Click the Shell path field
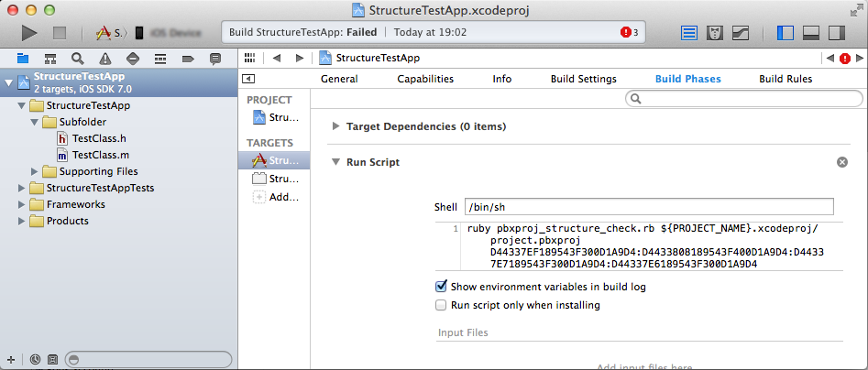 coord(649,207)
